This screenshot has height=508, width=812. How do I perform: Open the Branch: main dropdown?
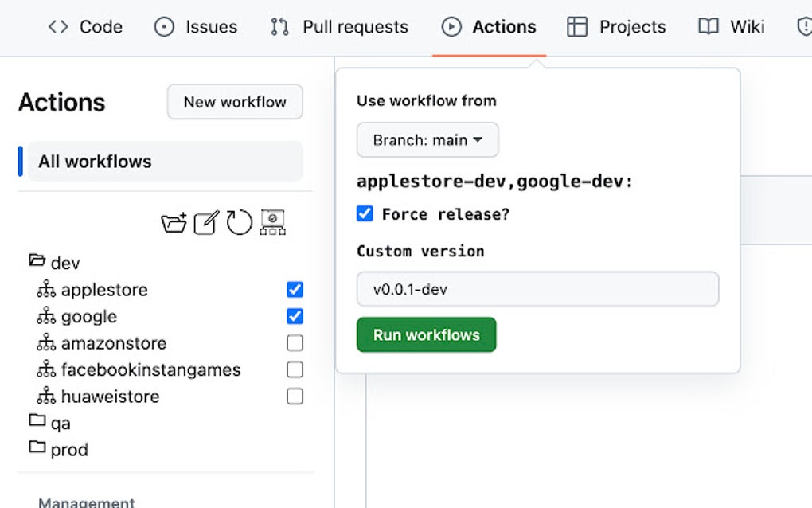pos(427,140)
